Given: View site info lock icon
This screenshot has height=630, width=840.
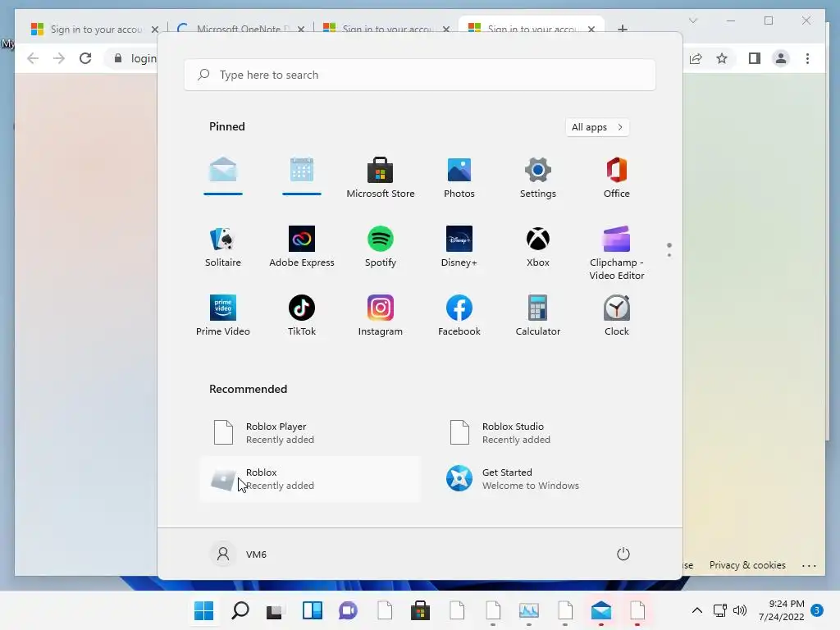Looking at the screenshot, I should [118, 58].
